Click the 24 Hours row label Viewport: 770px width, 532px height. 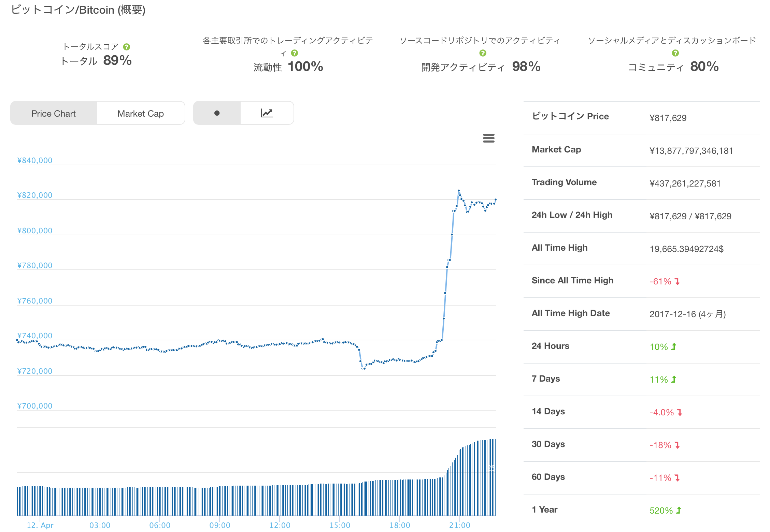(551, 346)
